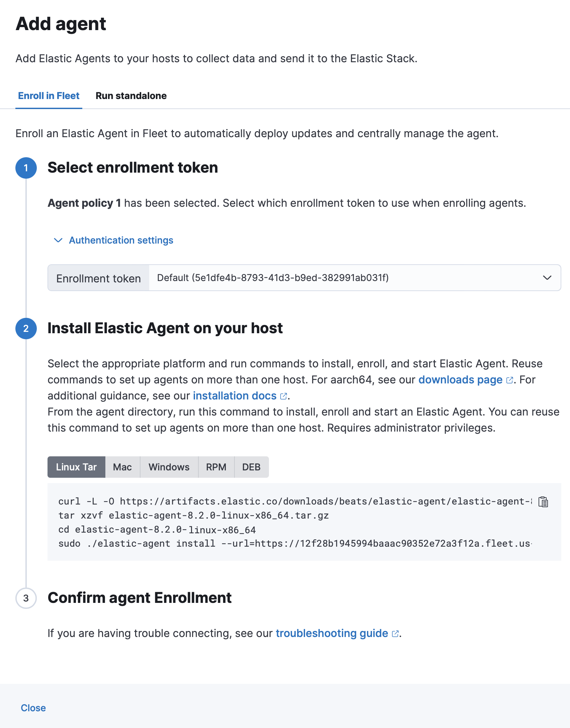Stay on the Enroll in Fleet tab
The width and height of the screenshot is (570, 728).
(49, 96)
